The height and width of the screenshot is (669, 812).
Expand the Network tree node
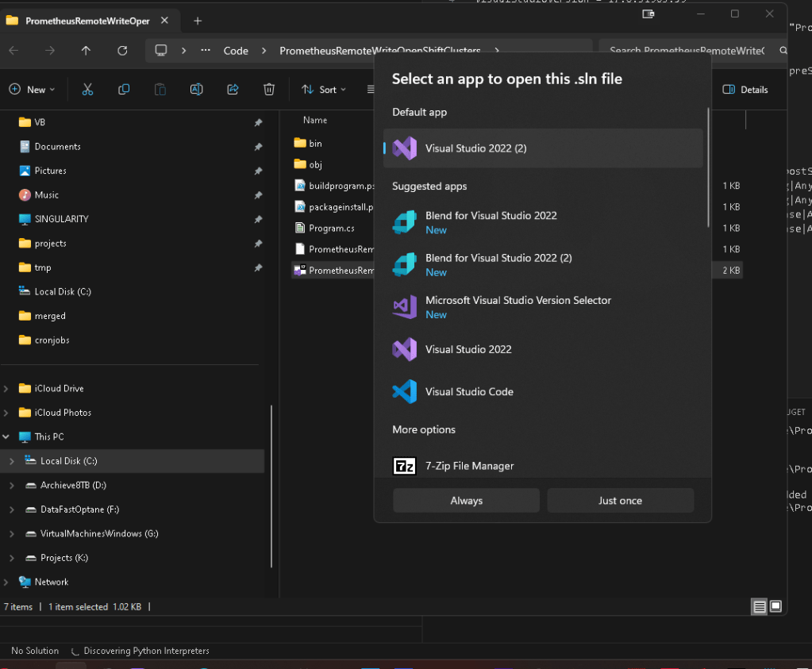point(6,582)
